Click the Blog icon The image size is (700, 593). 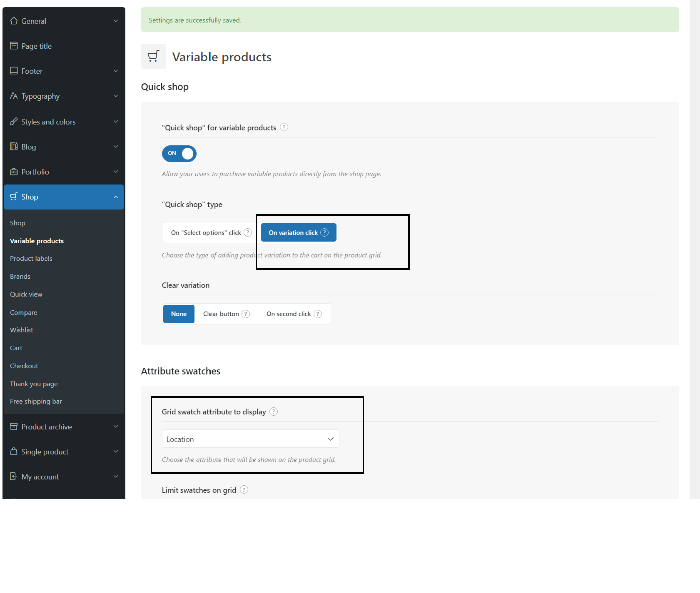coord(14,147)
